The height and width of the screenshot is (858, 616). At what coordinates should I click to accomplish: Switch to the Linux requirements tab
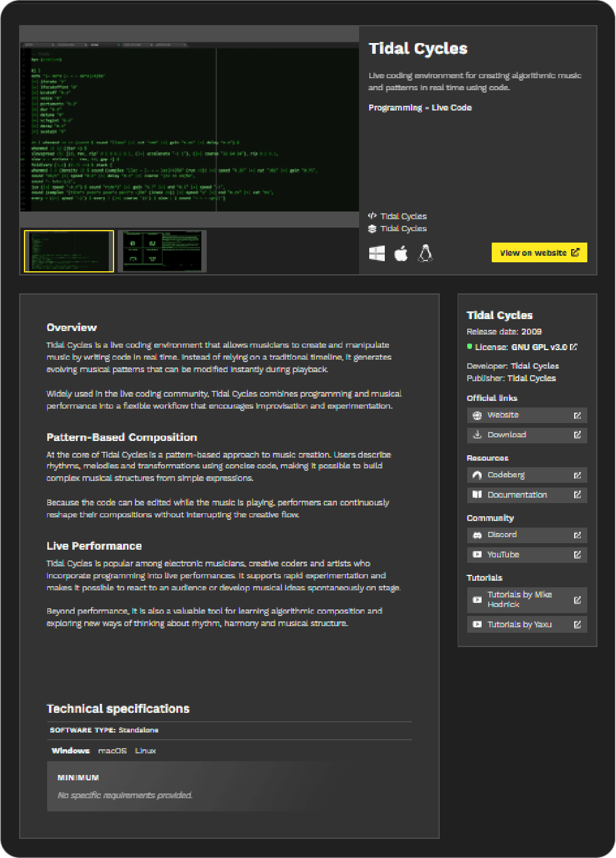(x=145, y=751)
